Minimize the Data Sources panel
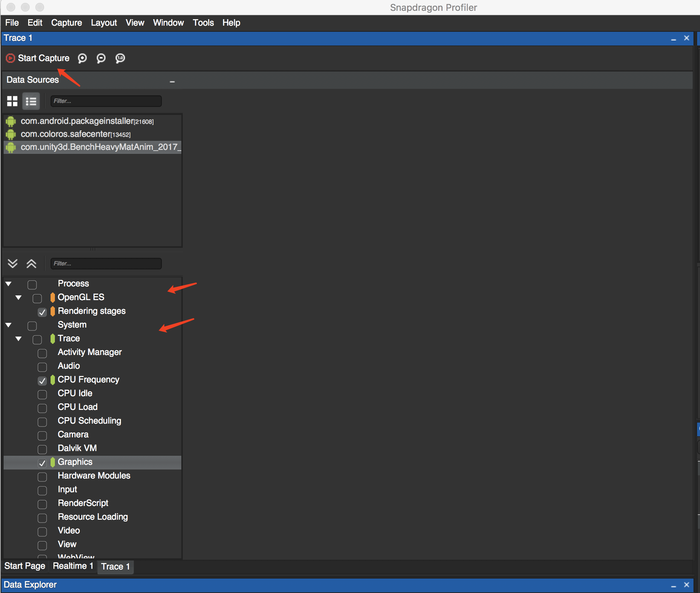The width and height of the screenshot is (700, 593). pos(172,82)
